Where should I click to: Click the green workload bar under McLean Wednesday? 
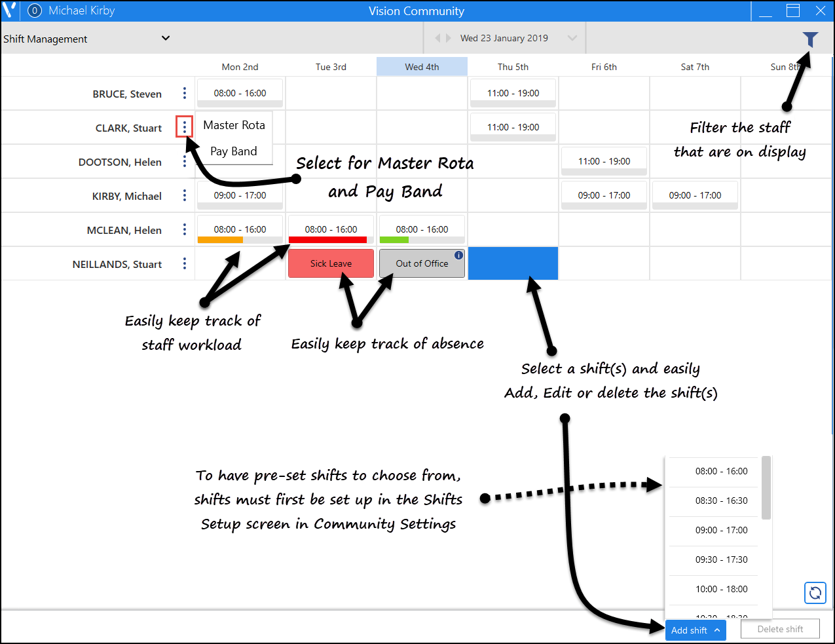[x=394, y=240]
